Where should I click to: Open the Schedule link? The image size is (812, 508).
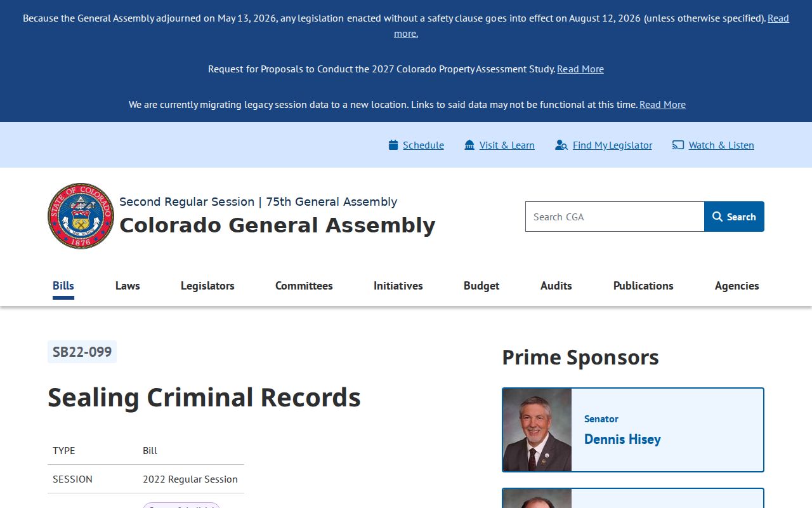tap(423, 145)
